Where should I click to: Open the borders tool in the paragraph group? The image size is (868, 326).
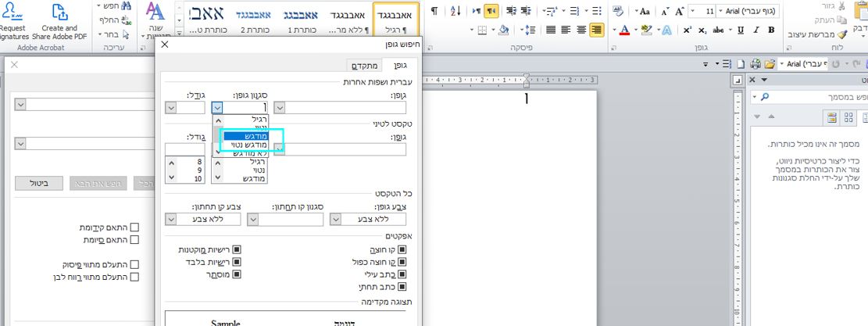pyautogui.click(x=482, y=30)
